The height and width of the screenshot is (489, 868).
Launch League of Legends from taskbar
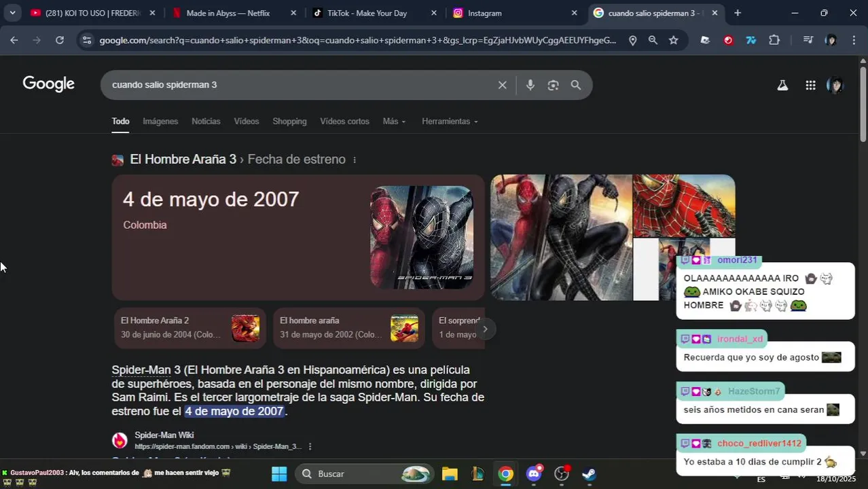[477, 473]
